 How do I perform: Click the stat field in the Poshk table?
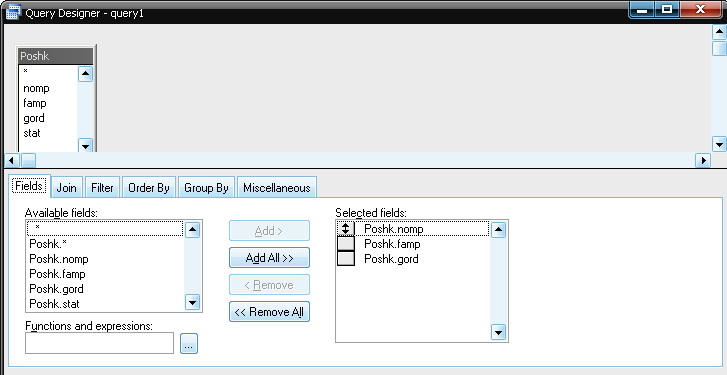[48, 133]
